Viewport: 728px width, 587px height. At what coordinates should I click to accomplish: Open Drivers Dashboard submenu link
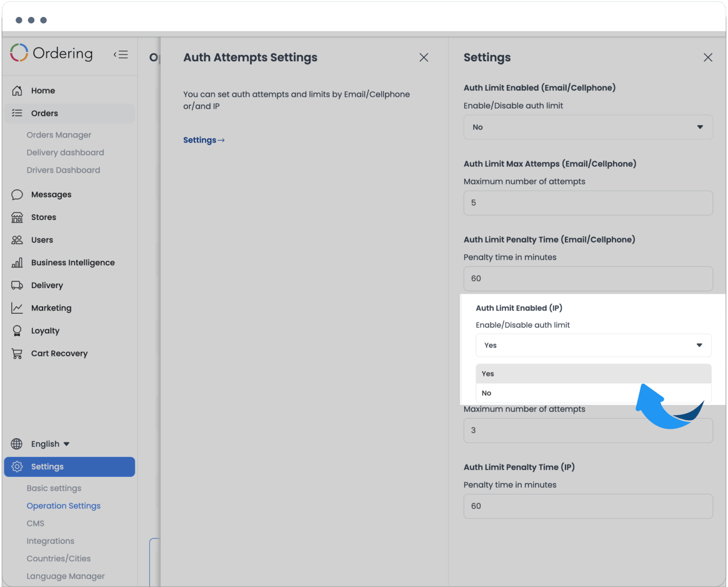(63, 170)
